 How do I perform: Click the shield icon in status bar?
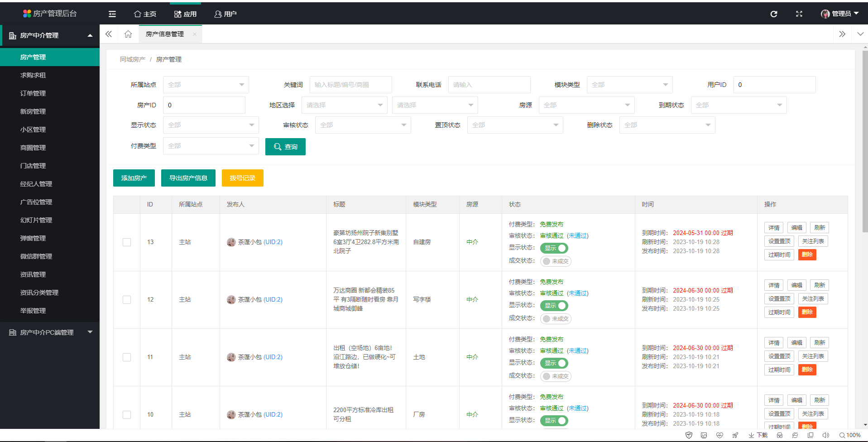689,435
